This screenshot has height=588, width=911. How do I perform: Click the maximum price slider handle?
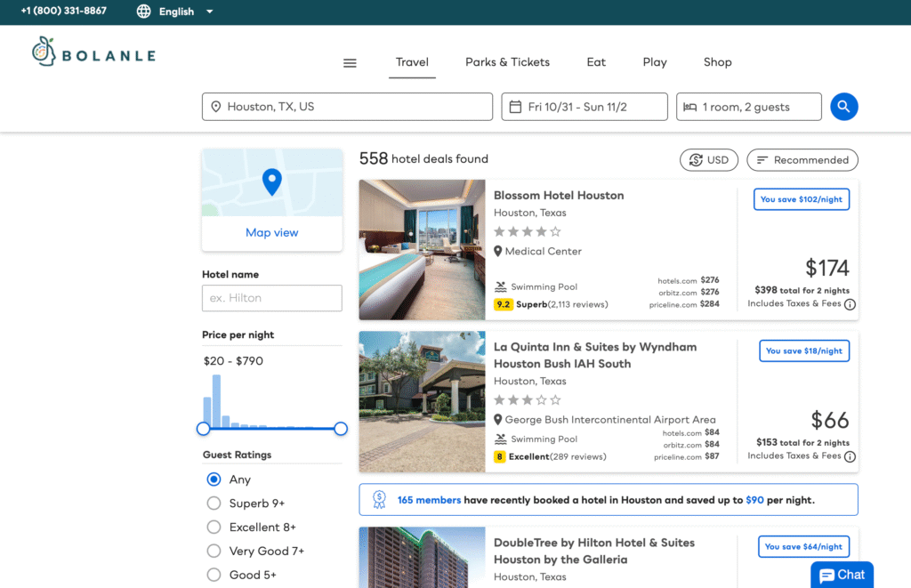(x=341, y=429)
